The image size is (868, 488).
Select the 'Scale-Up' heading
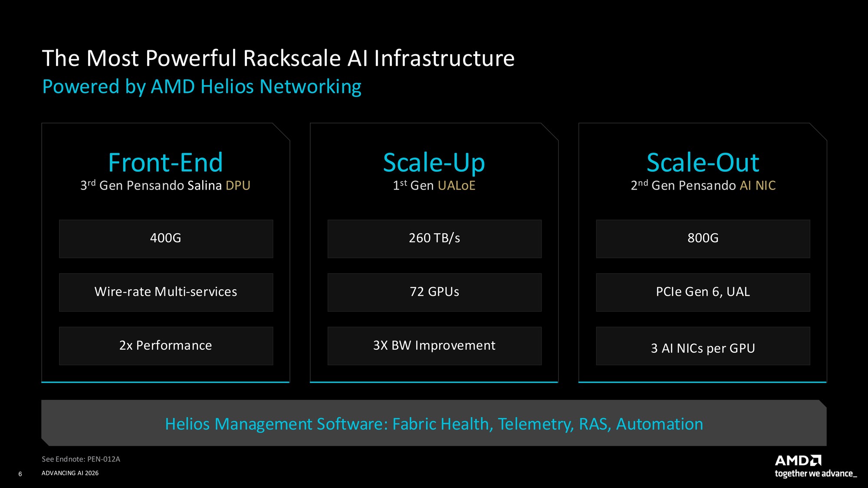click(x=434, y=163)
